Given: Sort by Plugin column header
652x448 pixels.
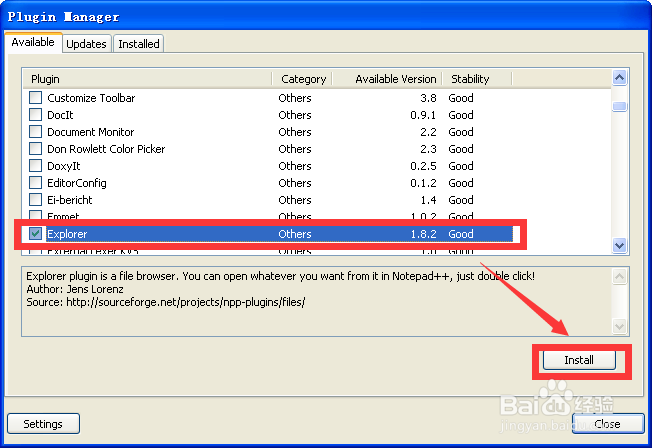Looking at the screenshot, I should pyautogui.click(x=148, y=79).
